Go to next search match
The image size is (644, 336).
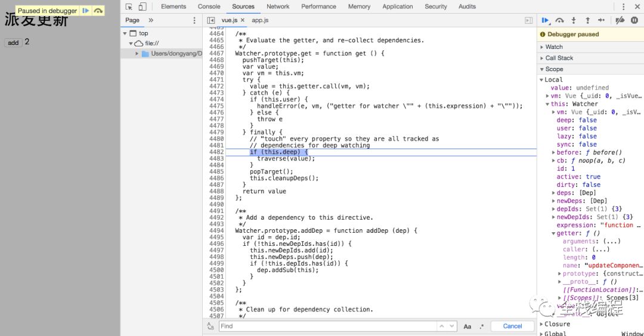(452, 326)
